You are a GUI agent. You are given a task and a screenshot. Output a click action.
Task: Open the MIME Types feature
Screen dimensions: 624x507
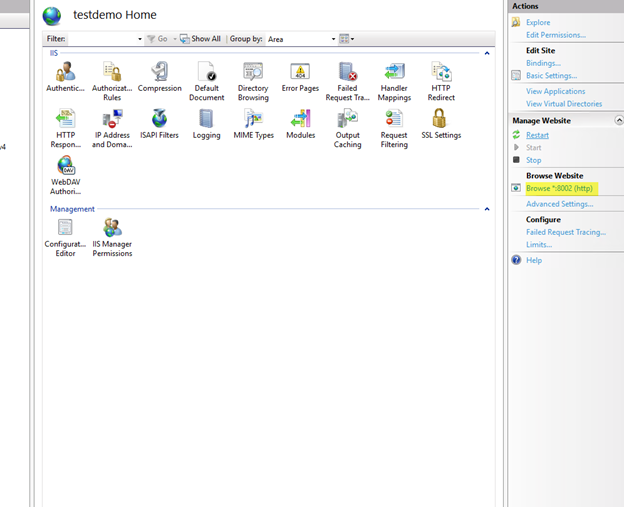(253, 120)
